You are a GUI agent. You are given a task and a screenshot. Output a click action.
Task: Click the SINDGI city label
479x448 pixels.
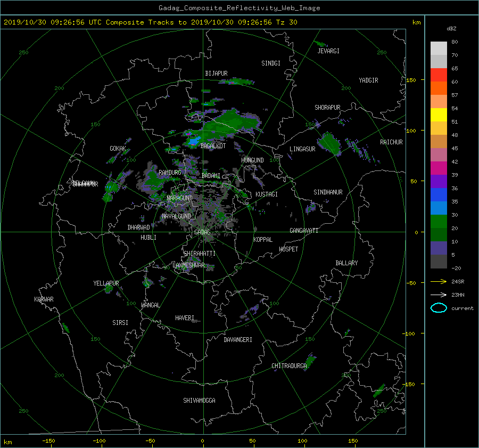pyautogui.click(x=271, y=63)
